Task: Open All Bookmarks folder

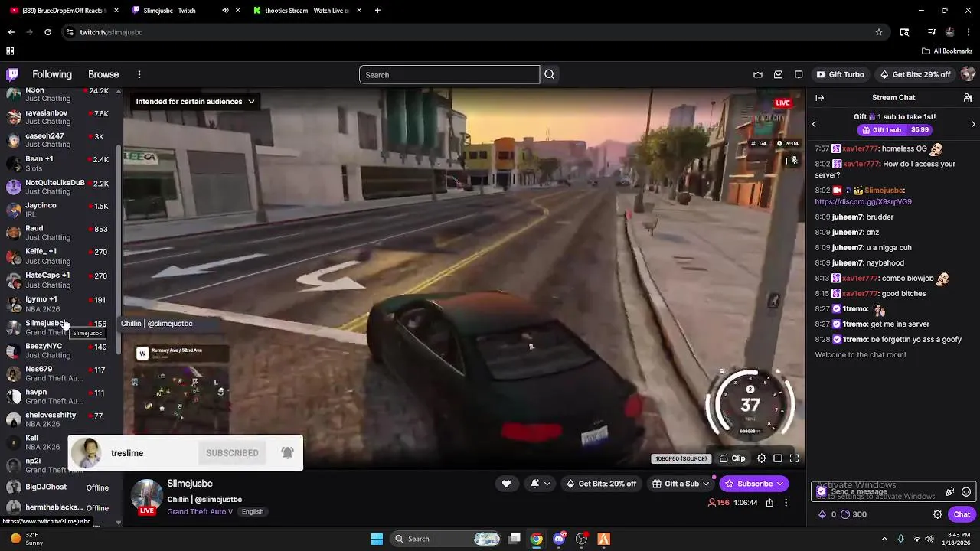Action: [x=947, y=51]
